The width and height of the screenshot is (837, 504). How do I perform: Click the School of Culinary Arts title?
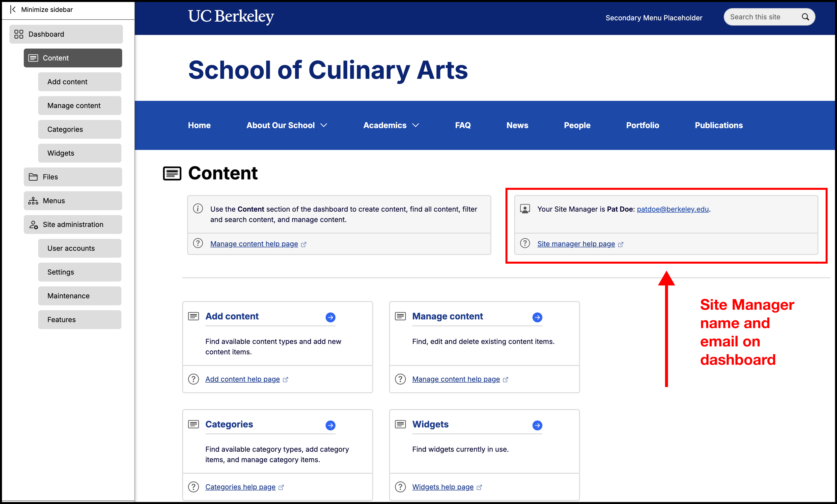click(328, 70)
